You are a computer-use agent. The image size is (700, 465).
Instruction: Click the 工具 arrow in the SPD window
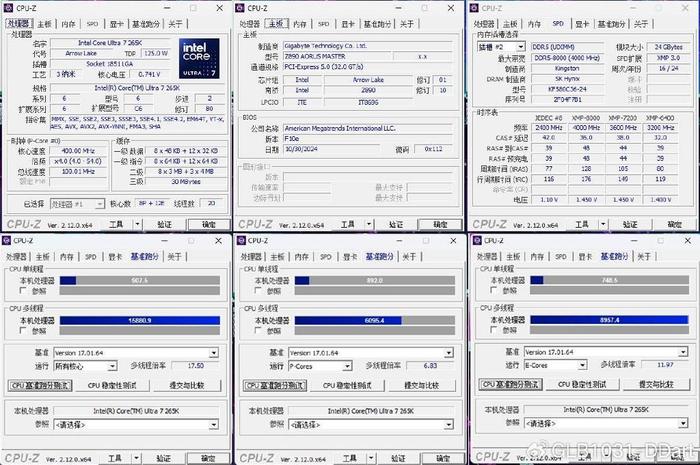[x=603, y=224]
